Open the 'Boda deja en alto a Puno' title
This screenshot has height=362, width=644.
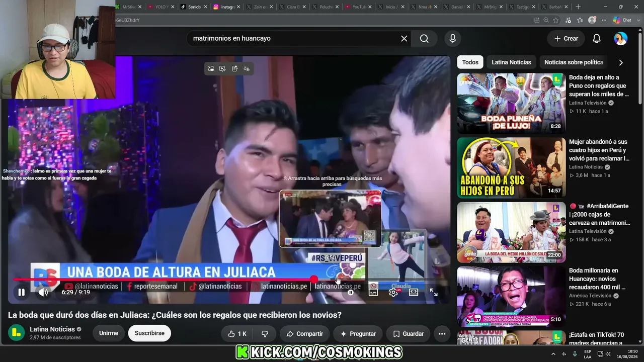point(599,85)
